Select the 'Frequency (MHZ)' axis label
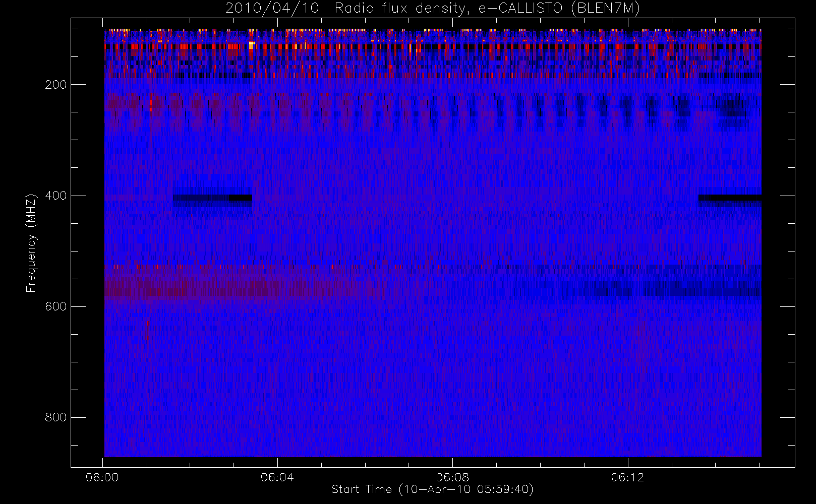816x504 pixels. (x=31, y=243)
